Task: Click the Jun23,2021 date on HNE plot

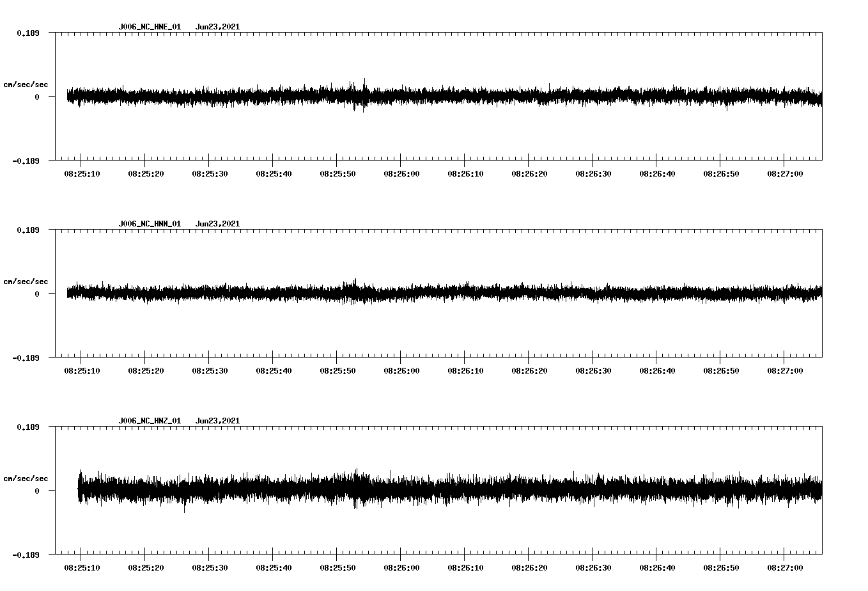Action: [218, 27]
